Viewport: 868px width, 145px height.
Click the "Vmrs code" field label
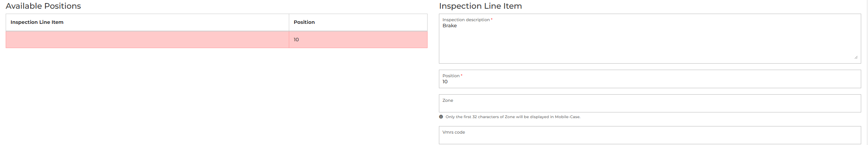coord(454,132)
